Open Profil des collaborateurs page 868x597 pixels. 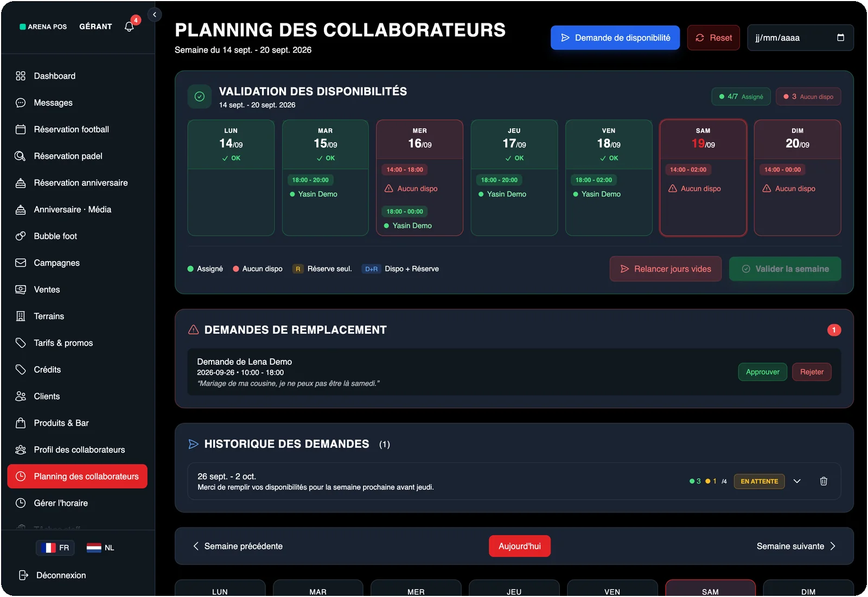pyautogui.click(x=78, y=449)
